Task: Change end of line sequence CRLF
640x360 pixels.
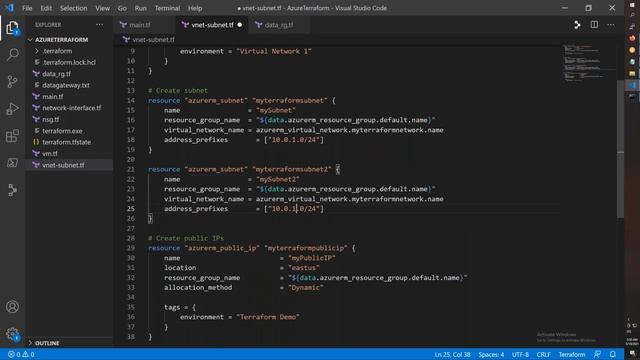Action: point(543,354)
